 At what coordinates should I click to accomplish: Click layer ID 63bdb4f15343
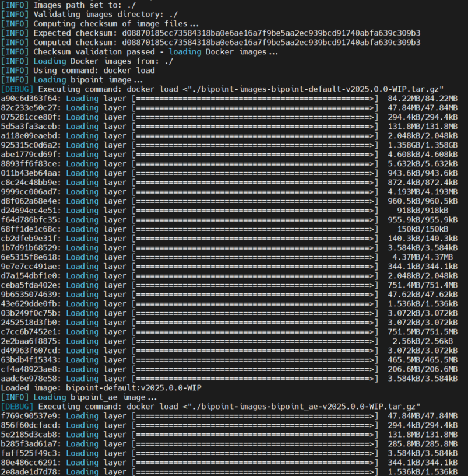tap(29, 360)
